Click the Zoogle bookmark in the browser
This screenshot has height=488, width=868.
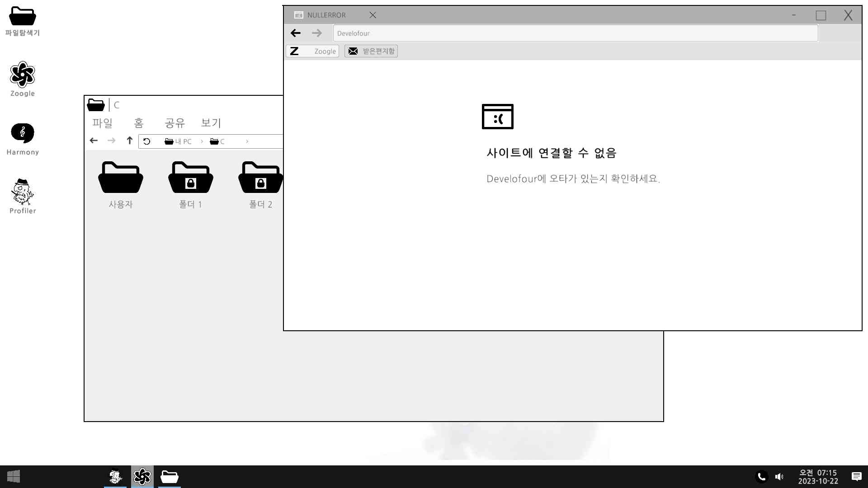point(312,51)
